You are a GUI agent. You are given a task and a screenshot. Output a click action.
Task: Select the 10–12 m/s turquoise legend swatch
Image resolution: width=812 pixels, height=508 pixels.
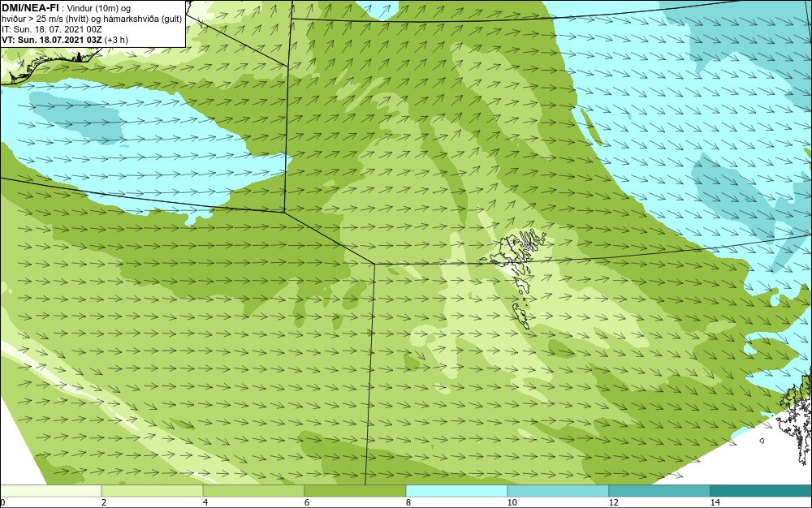(x=558, y=490)
